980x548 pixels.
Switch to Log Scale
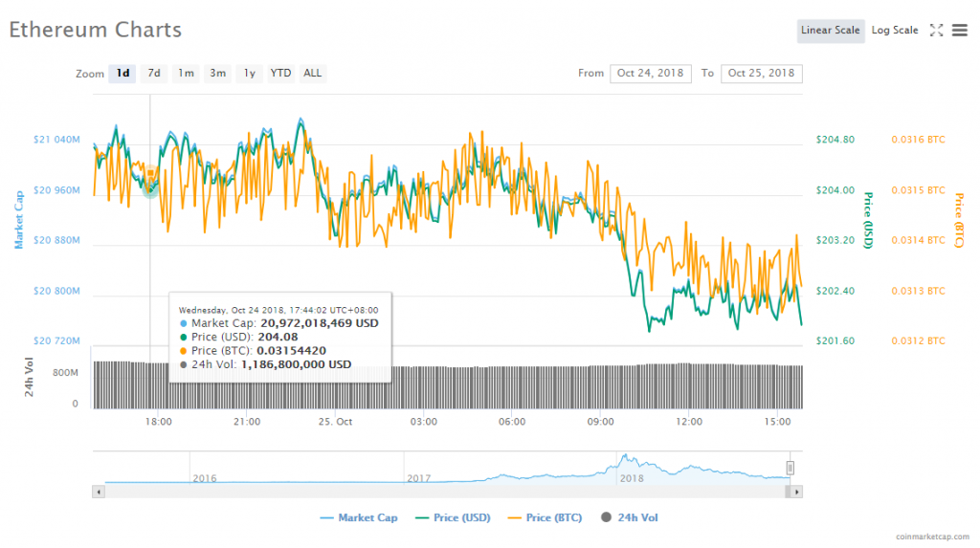pos(894,31)
